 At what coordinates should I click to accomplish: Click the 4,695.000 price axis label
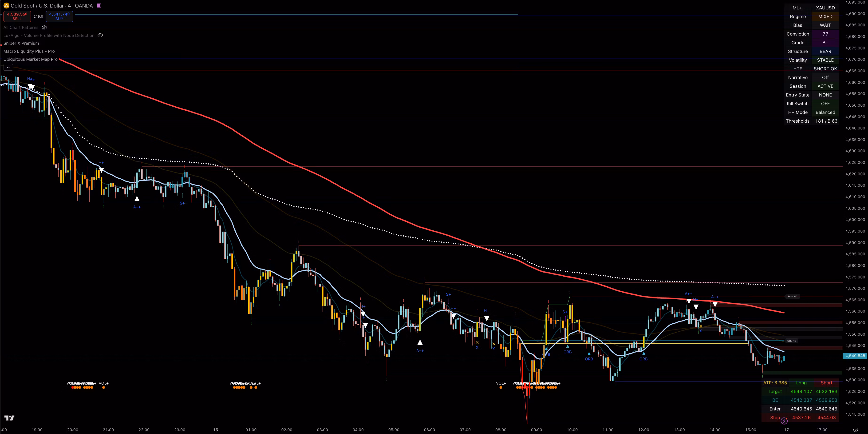(855, 2)
